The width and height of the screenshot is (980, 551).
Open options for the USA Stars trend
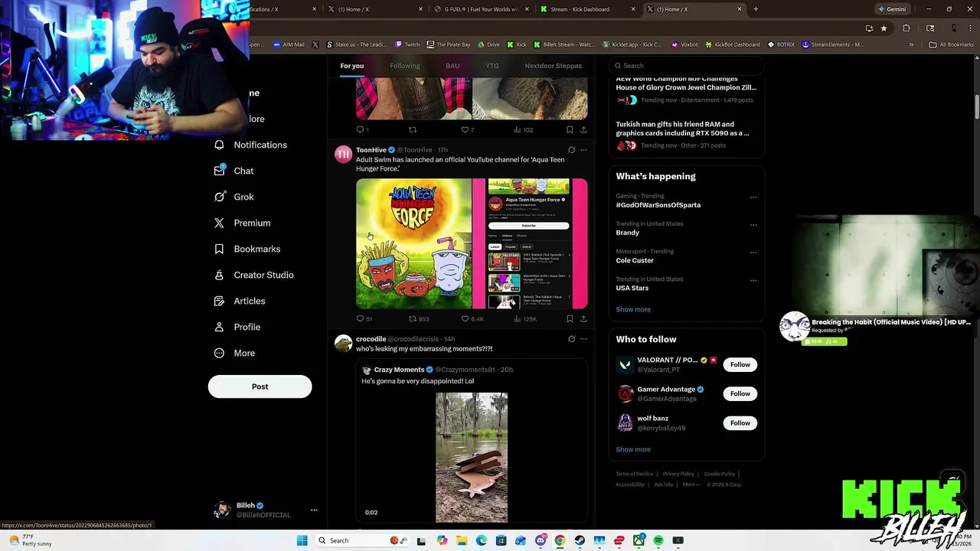[753, 280]
